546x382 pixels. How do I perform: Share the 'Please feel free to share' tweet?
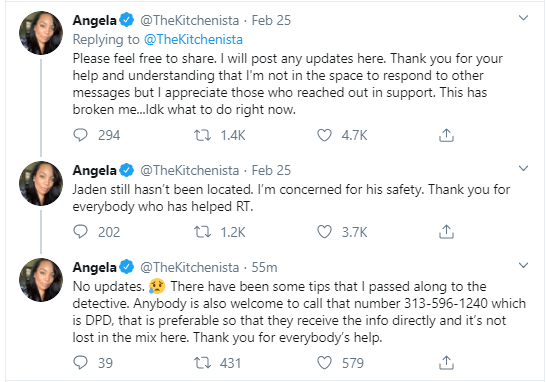click(x=446, y=135)
